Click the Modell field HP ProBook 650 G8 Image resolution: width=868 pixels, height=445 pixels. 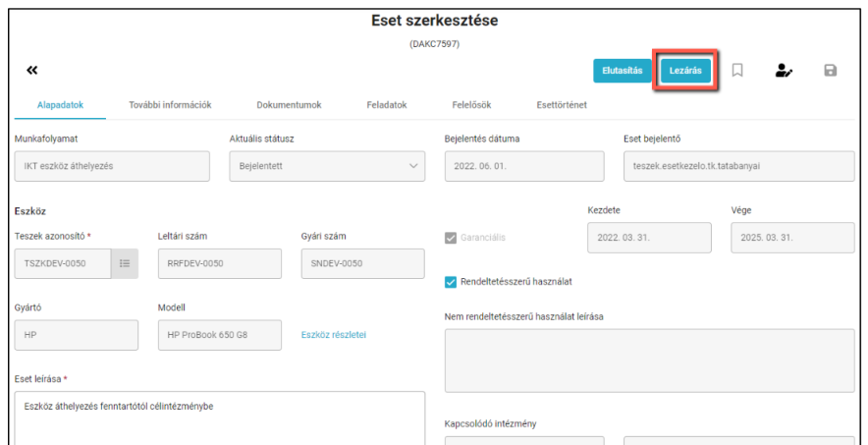[220, 335]
